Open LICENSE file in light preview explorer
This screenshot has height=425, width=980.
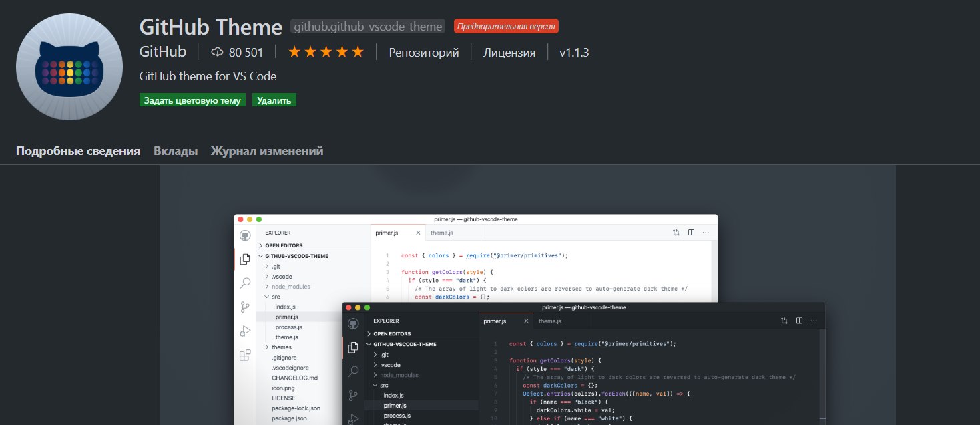[x=283, y=398]
